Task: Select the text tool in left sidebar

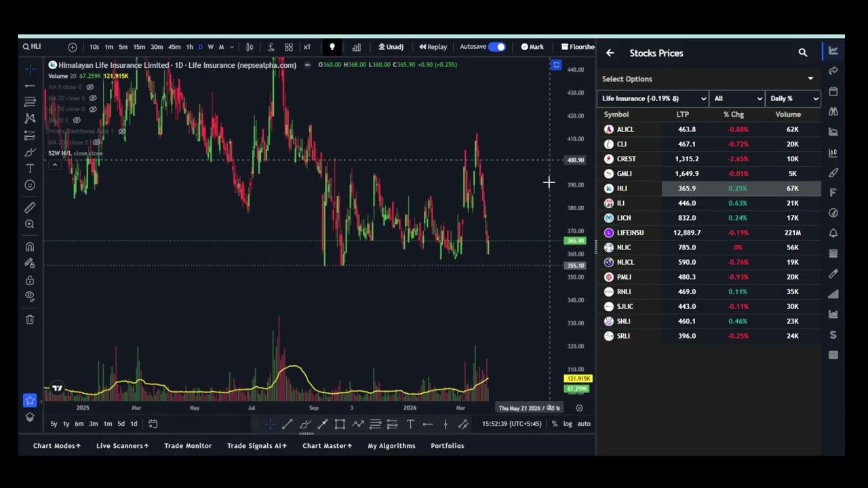Action: click(x=30, y=168)
